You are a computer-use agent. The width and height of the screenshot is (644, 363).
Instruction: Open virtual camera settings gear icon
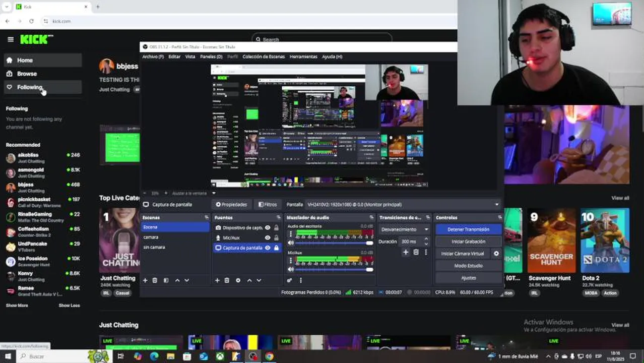click(496, 254)
